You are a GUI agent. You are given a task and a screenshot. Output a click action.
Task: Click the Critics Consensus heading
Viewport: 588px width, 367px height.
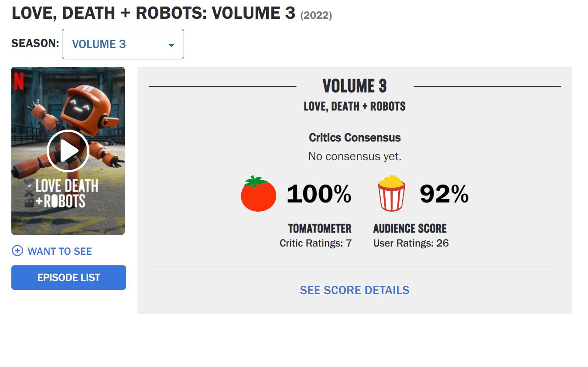355,137
